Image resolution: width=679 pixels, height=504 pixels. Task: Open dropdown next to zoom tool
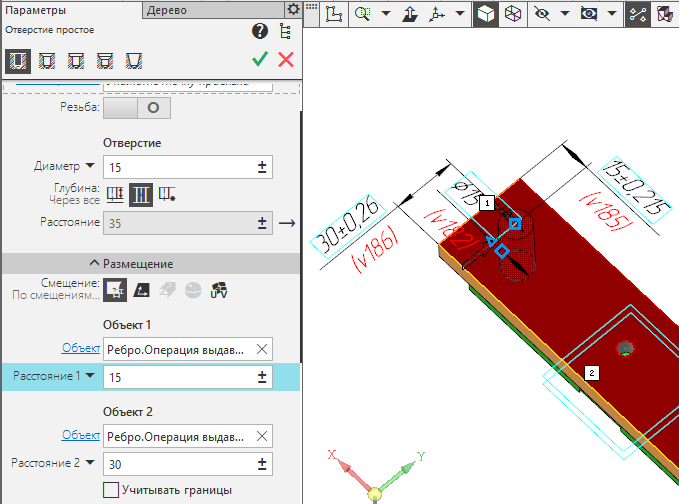pos(386,14)
